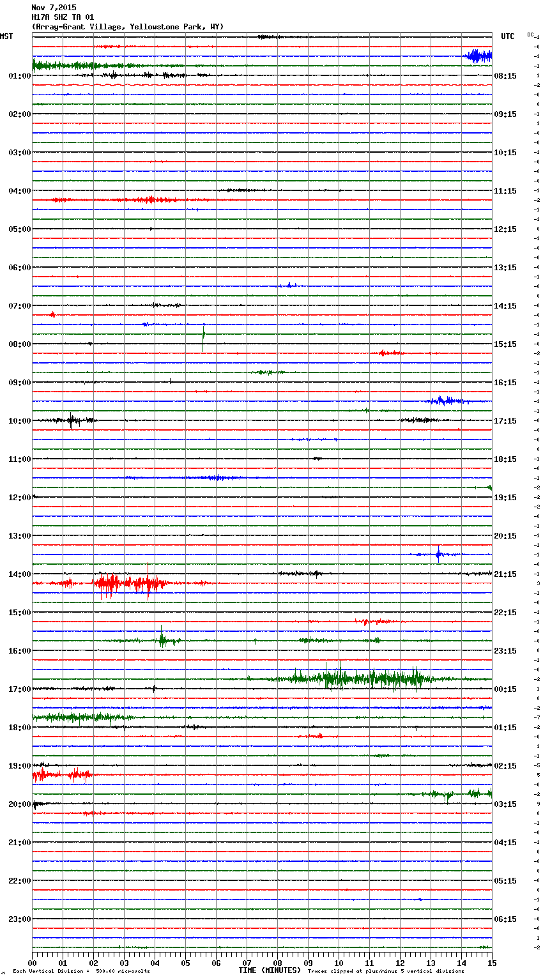The width and height of the screenshot is (543, 980).
Task: Select the station header 'H17A SHZ TA 01'
Action: click(63, 17)
